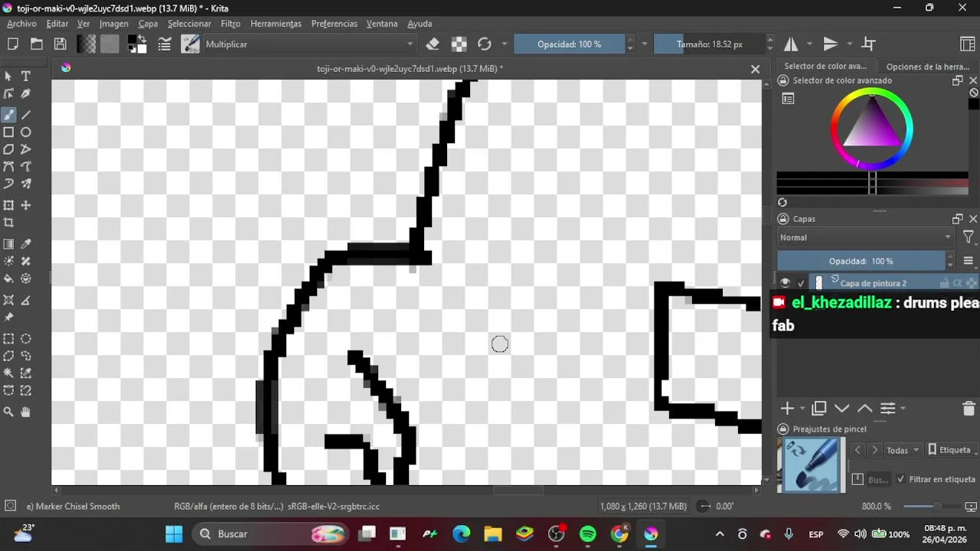Open the Archivo menu
This screenshot has height=551, width=980.
pyautogui.click(x=21, y=24)
